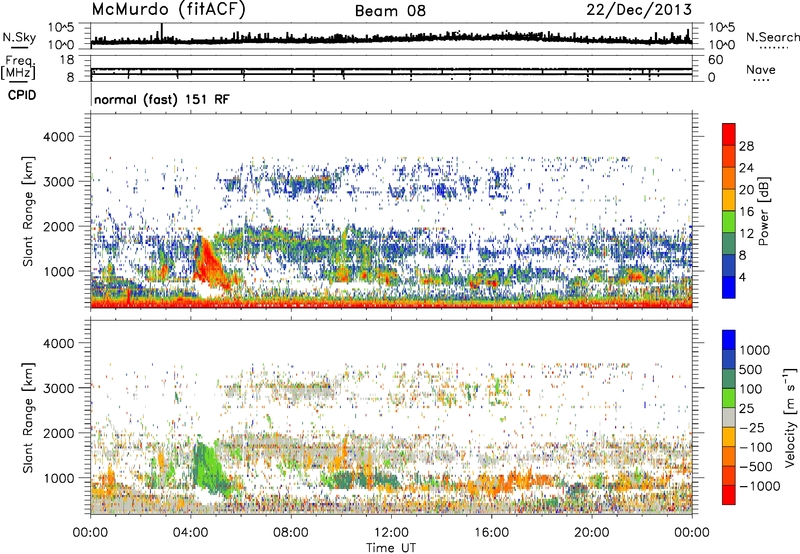Image resolution: width=800 pixels, height=554 pixels.
Task: Click the red -1000 m/s velocity band
Action: 729,495
